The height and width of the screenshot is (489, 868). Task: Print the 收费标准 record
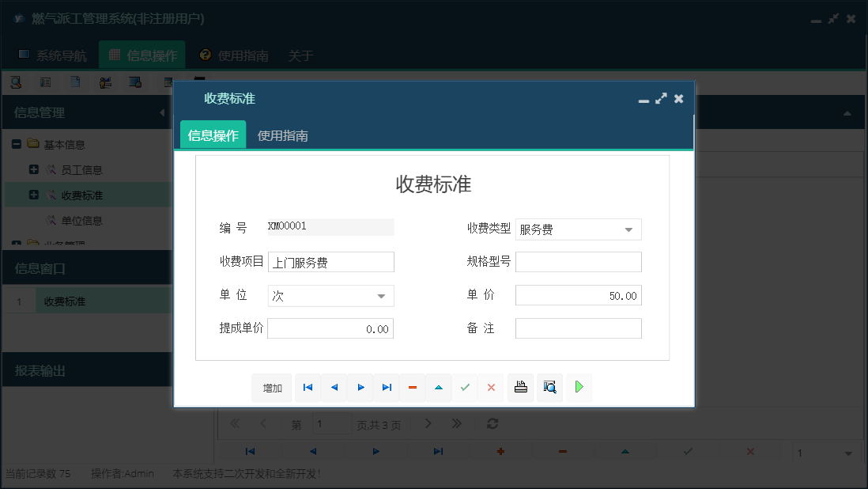pos(520,388)
